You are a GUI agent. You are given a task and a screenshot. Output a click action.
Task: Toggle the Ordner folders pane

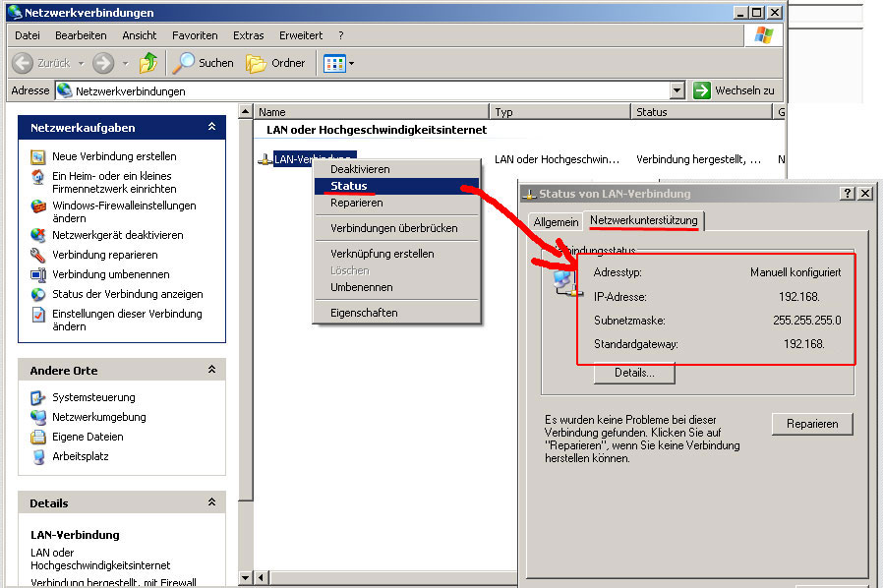[276, 63]
